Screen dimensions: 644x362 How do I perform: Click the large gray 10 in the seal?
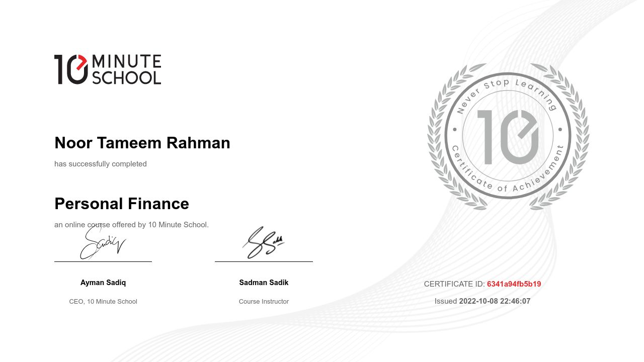[x=508, y=137]
